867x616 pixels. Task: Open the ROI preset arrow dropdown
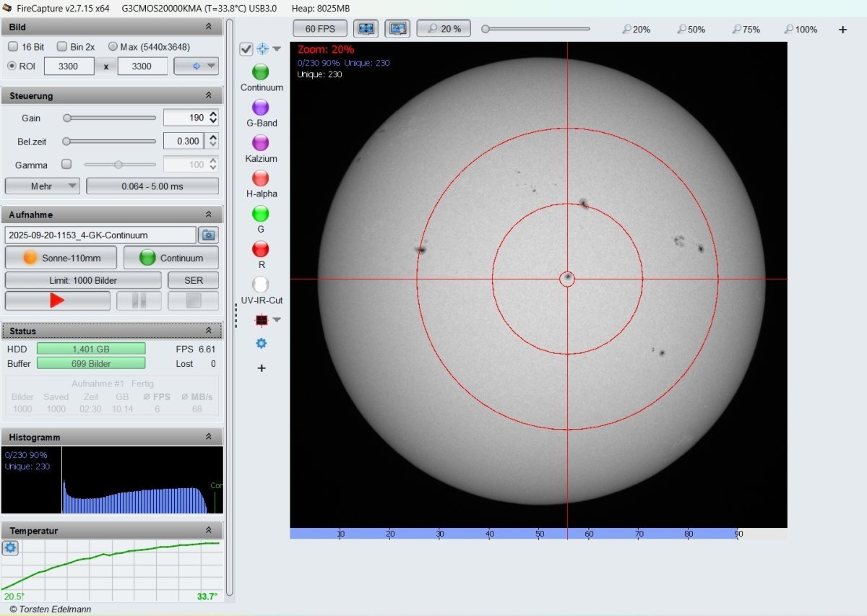pos(196,66)
